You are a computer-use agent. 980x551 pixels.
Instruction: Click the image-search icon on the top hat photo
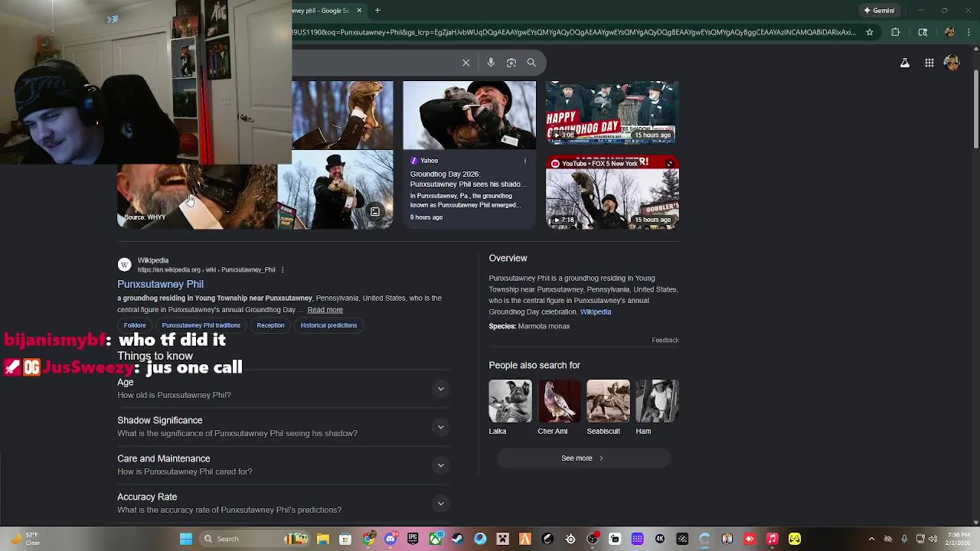375,212
